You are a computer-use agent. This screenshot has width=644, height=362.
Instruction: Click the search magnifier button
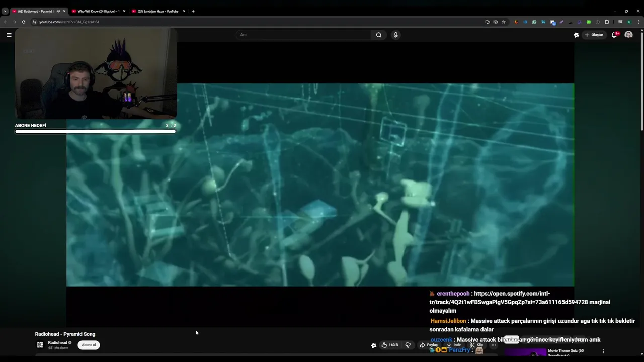click(379, 35)
